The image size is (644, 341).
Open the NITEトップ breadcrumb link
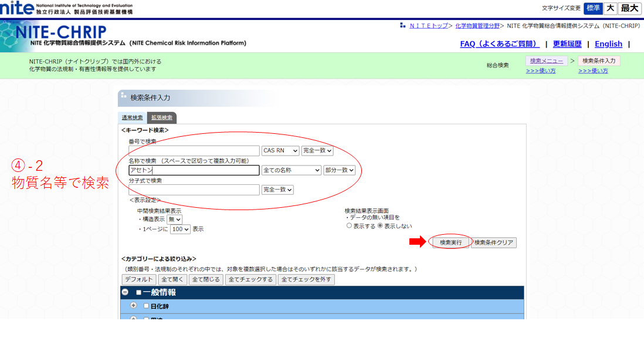pyautogui.click(x=428, y=25)
